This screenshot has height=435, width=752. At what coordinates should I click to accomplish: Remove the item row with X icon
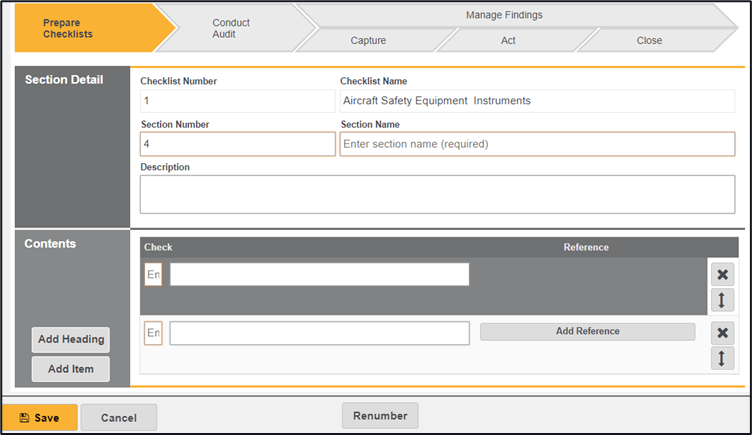coord(722,333)
